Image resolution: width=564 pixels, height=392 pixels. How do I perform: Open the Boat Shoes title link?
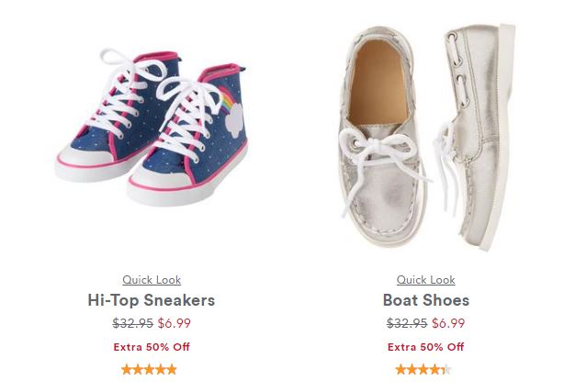pos(425,300)
